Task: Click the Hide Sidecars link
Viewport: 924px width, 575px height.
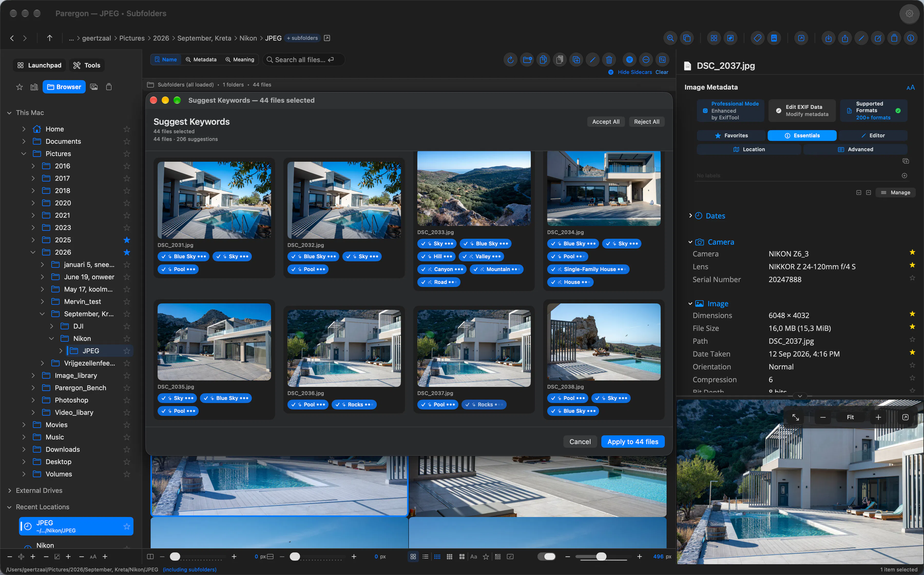Action: pyautogui.click(x=635, y=72)
